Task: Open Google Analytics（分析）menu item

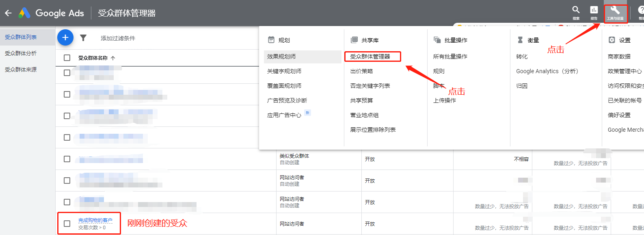Action: (547, 71)
